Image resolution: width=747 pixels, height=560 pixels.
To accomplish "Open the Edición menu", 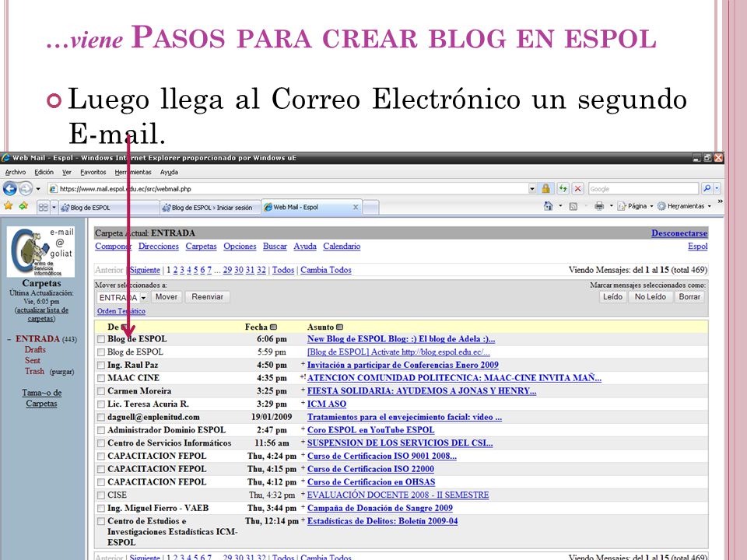I will 44,172.
